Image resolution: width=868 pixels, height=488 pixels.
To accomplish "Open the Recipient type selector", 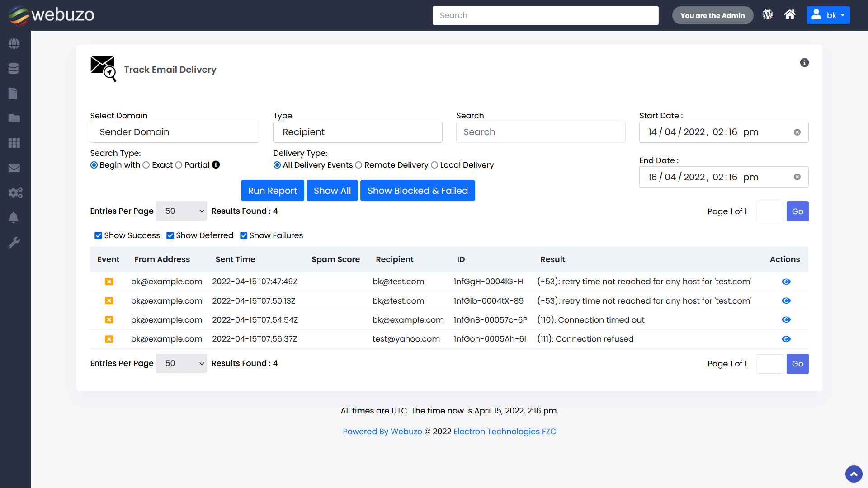I will 357,132.
